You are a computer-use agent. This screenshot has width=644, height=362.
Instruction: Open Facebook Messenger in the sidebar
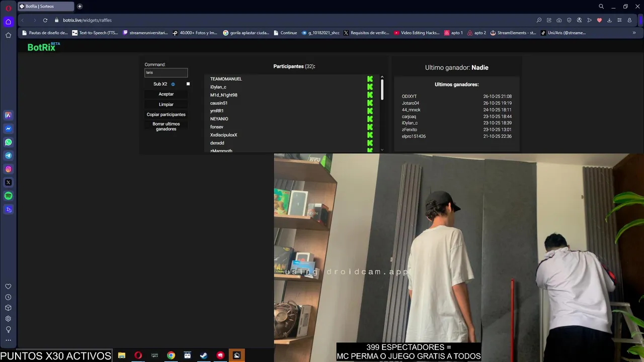[8, 129]
